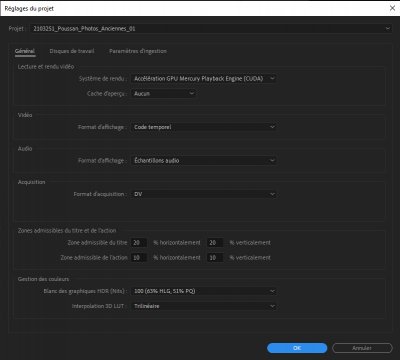Open the Format d'acquisition DV dropdown
The width and height of the screenshot is (400, 360).
[203, 194]
